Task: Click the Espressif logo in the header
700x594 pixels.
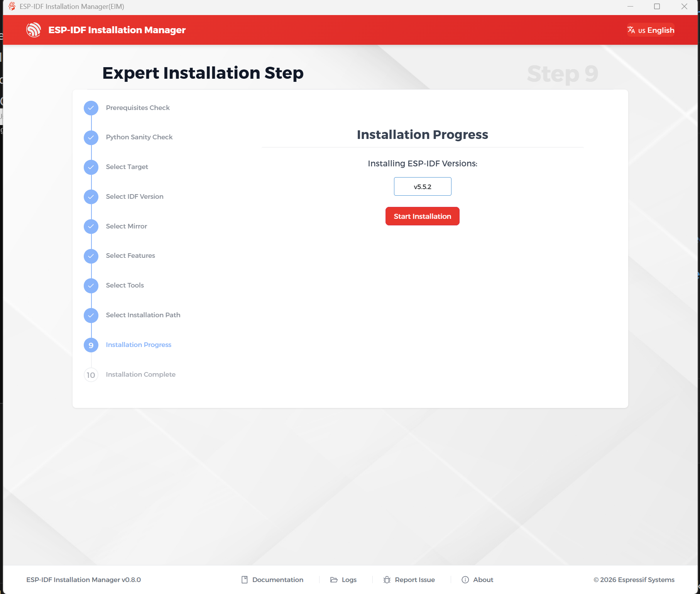Action: (34, 30)
